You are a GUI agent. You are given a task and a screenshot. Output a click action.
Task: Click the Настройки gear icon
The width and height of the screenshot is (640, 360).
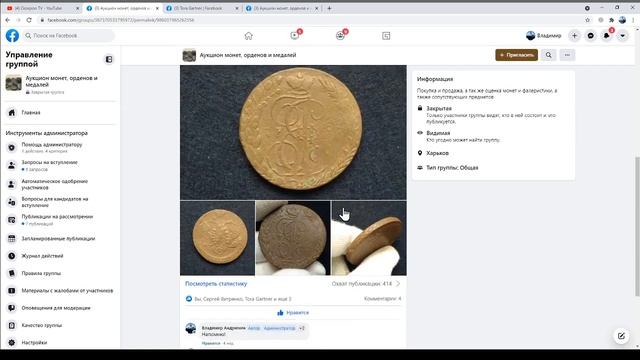12,342
